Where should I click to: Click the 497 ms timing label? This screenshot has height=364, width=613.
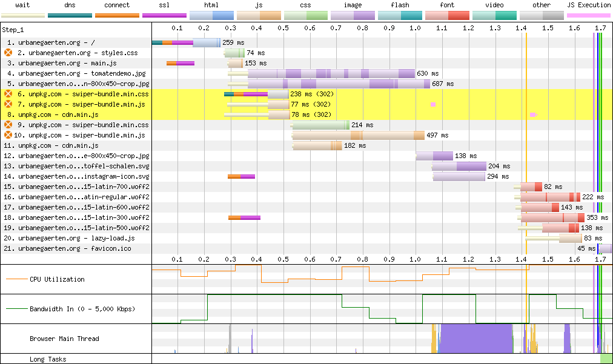pyautogui.click(x=437, y=135)
